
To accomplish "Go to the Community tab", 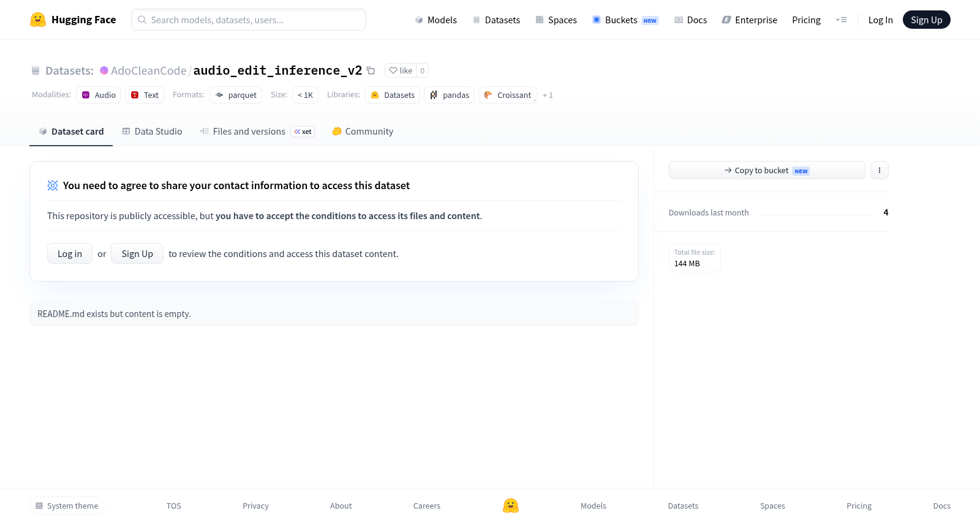I will [363, 131].
